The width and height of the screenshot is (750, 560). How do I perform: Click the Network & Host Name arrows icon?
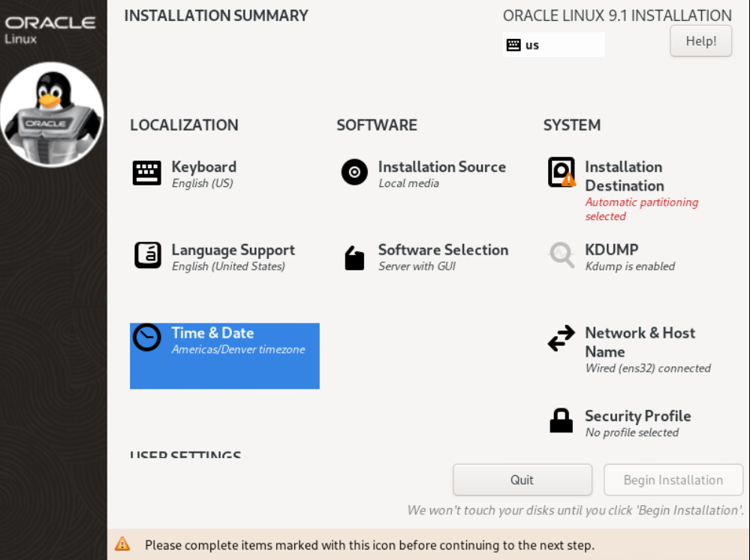562,339
